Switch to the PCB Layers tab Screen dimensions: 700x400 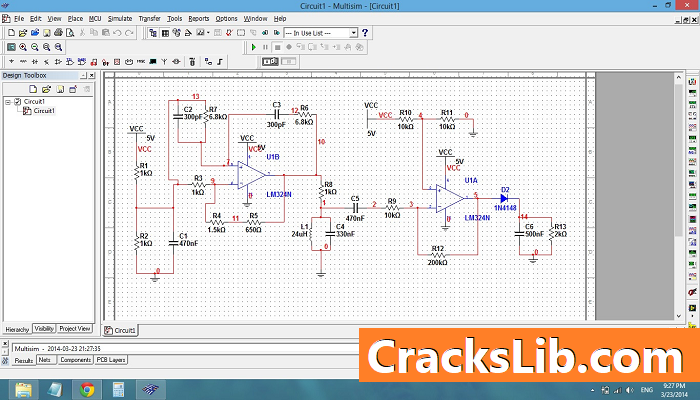(111, 360)
